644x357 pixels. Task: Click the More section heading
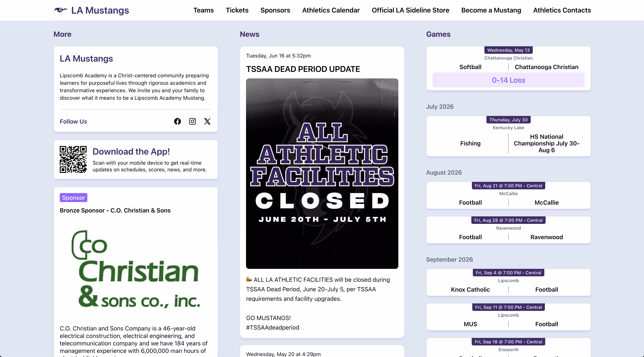(x=62, y=34)
